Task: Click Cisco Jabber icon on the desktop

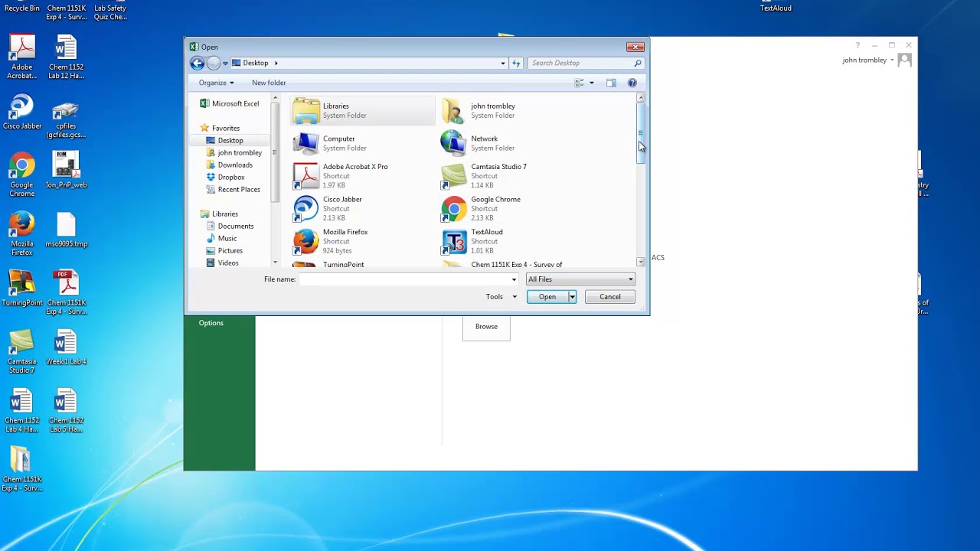Action: [x=22, y=112]
